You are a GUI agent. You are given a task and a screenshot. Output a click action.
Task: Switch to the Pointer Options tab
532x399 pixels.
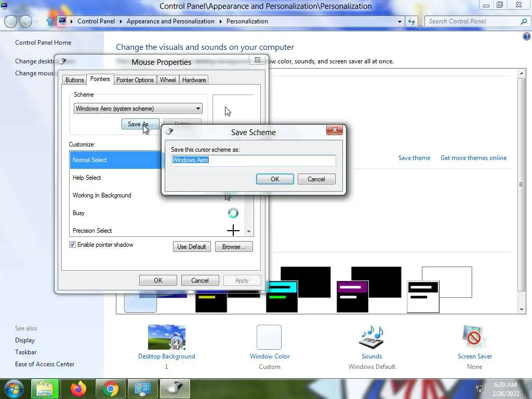tap(135, 80)
